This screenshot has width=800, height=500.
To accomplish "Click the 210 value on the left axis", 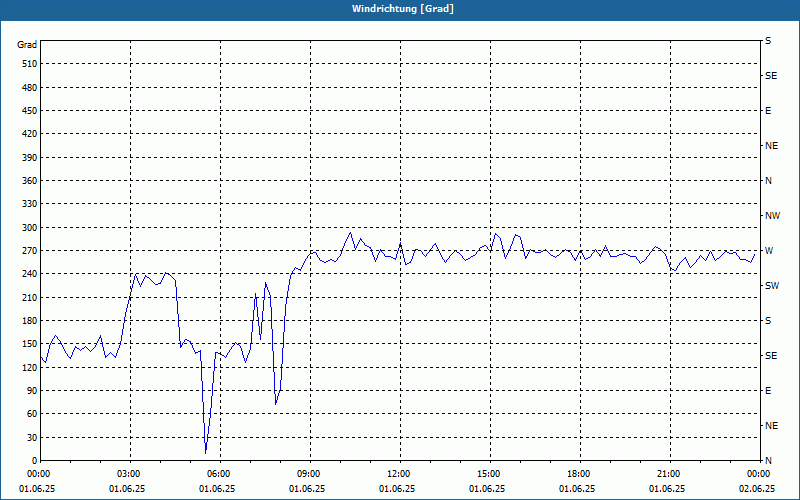I will click(30, 297).
